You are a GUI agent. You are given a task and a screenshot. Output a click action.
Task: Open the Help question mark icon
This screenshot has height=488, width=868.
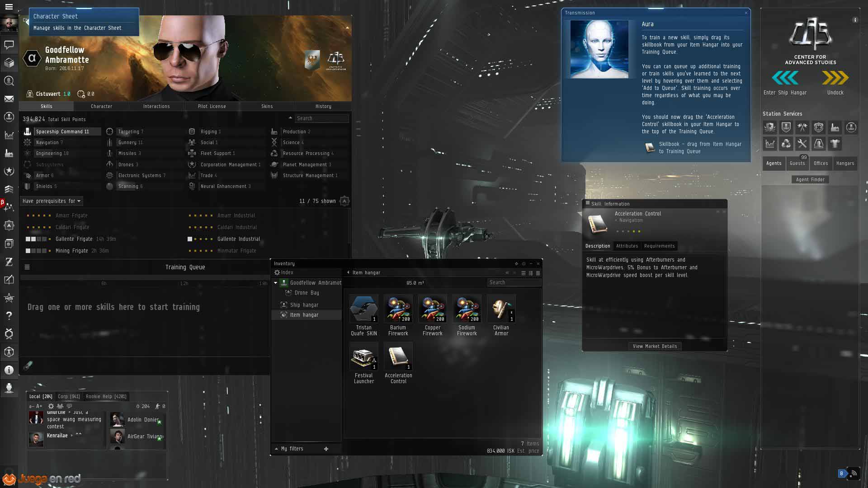click(9, 316)
